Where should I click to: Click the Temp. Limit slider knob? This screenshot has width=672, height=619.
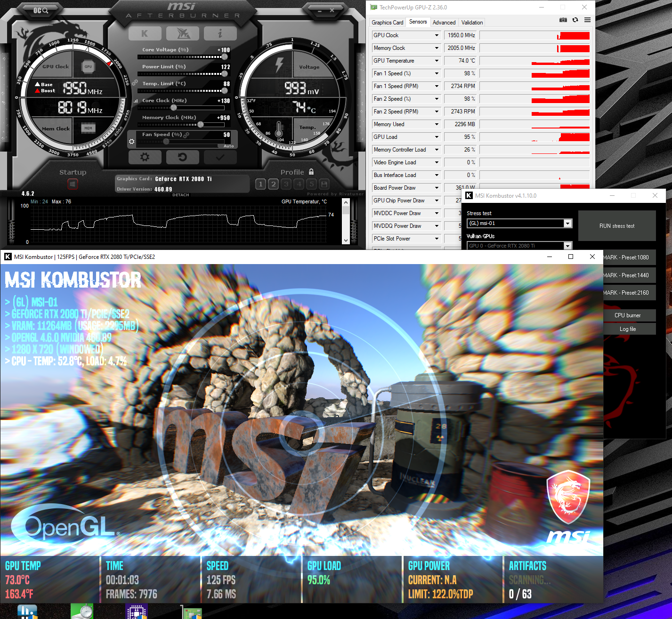[225, 91]
